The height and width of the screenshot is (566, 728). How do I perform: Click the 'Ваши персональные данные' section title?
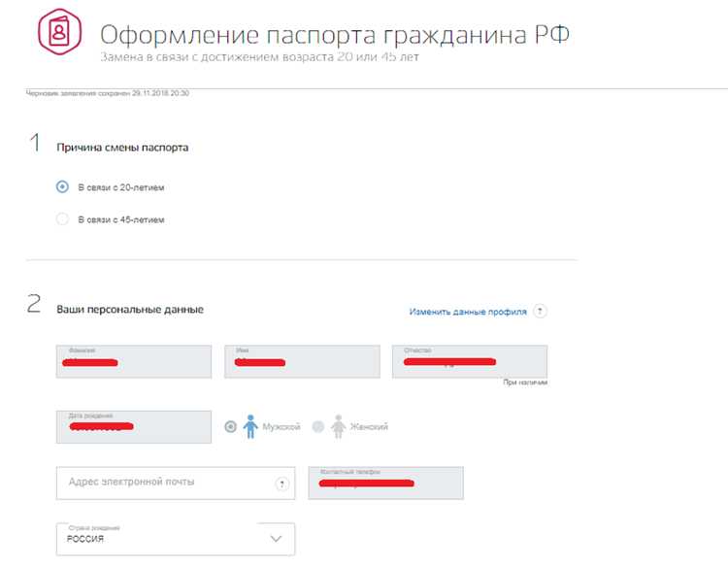click(130, 310)
